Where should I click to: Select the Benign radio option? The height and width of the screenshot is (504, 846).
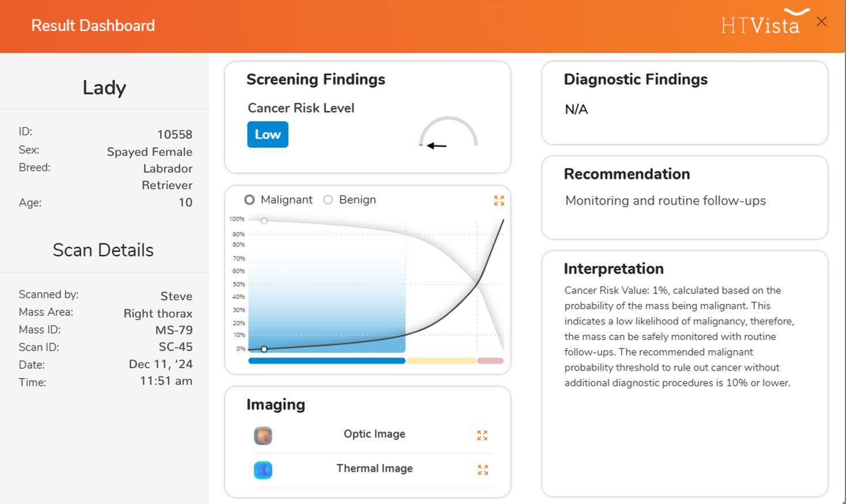tap(328, 200)
